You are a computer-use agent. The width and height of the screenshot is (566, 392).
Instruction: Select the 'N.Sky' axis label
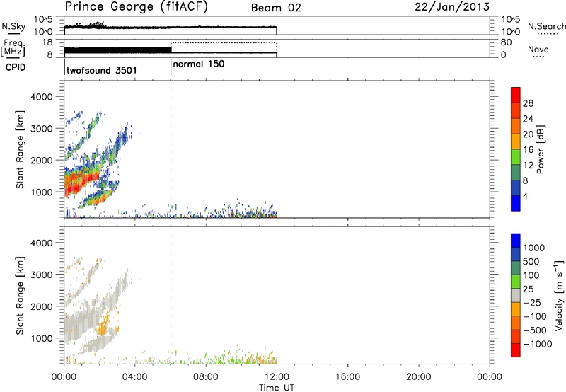point(13,26)
